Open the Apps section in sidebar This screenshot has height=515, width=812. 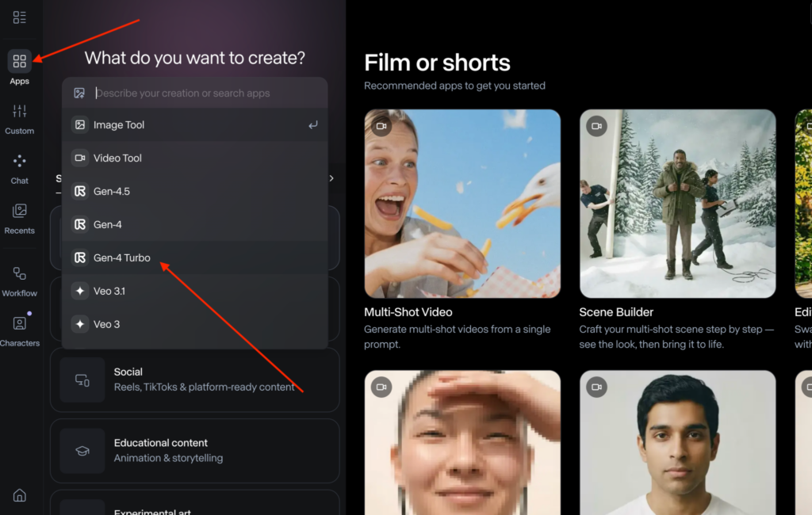coord(20,67)
